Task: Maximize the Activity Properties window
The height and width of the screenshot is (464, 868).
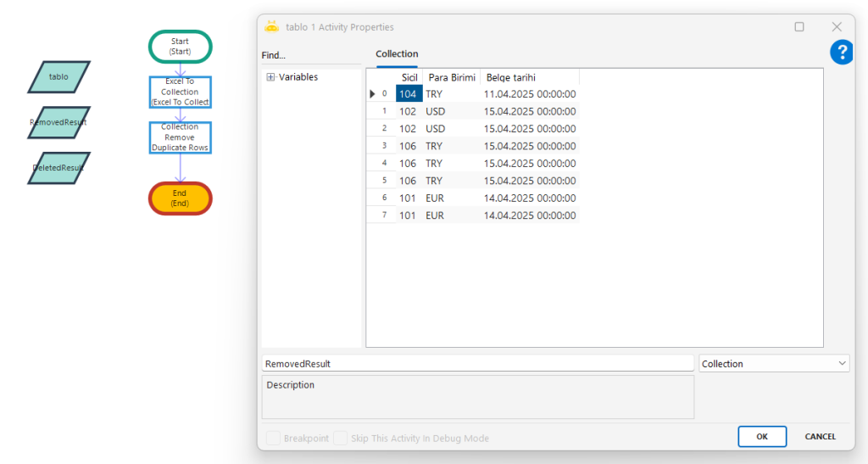Action: 798,27
